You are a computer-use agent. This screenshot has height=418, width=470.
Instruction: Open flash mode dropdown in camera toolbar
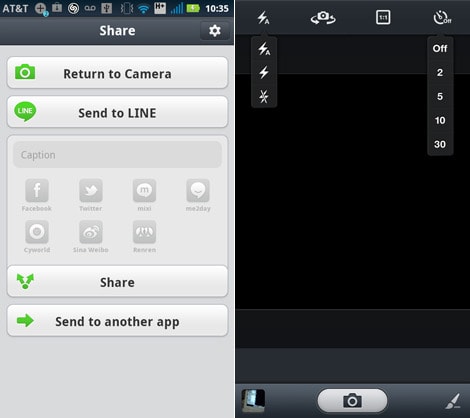tap(263, 18)
